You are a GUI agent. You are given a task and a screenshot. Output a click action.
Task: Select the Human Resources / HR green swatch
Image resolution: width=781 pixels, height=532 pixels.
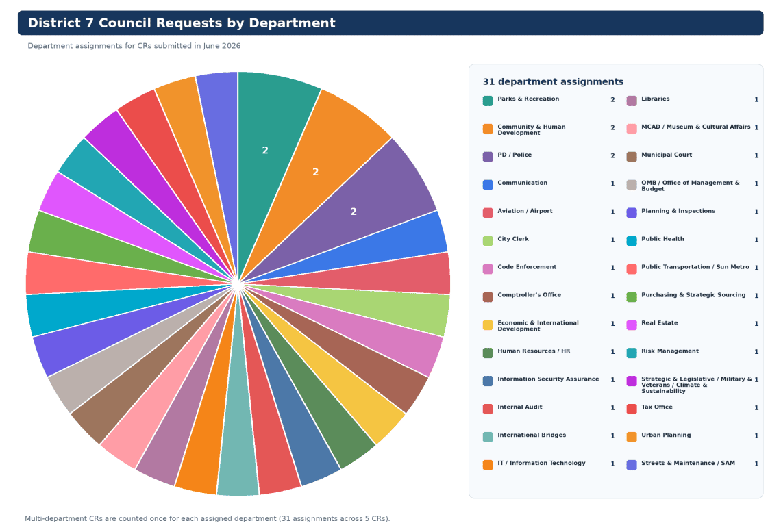point(488,353)
